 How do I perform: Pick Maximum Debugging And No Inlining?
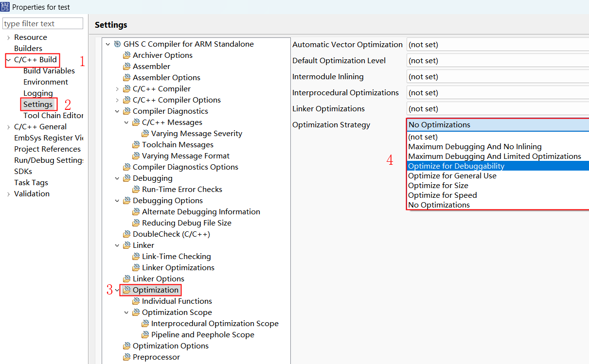click(x=474, y=147)
